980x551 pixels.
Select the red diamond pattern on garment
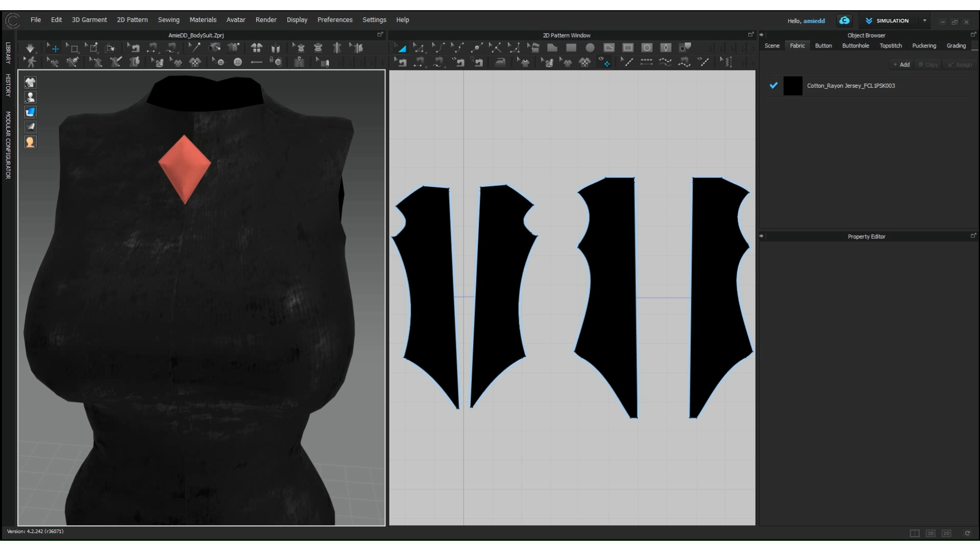tap(184, 169)
